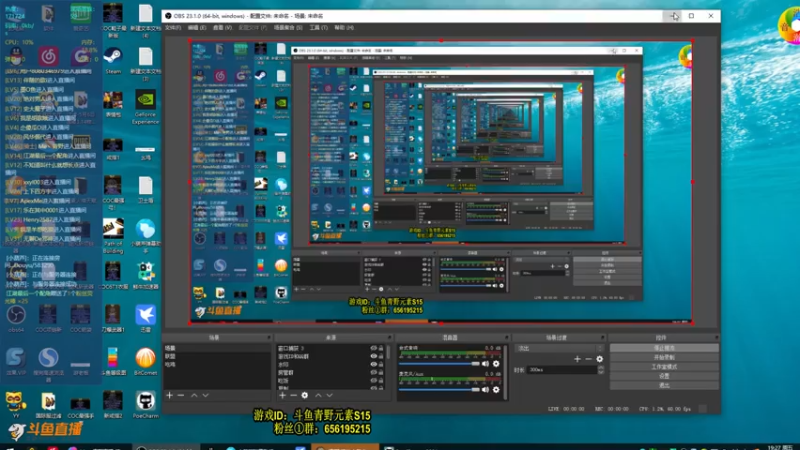Move the selected scene down
Viewport: 800px width, 450px height.
[205, 395]
